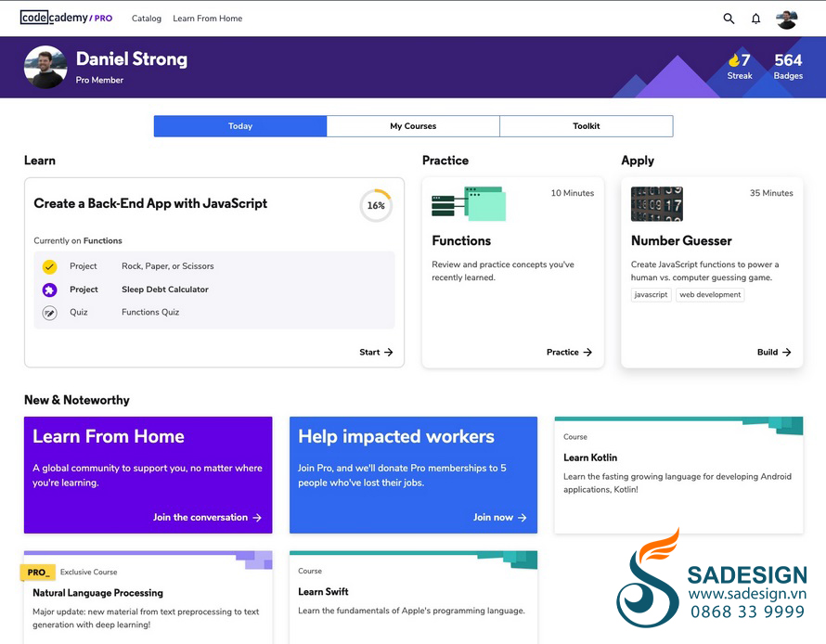This screenshot has height=644, width=826.
Task: Open the 564 Badges counter
Action: point(788,67)
